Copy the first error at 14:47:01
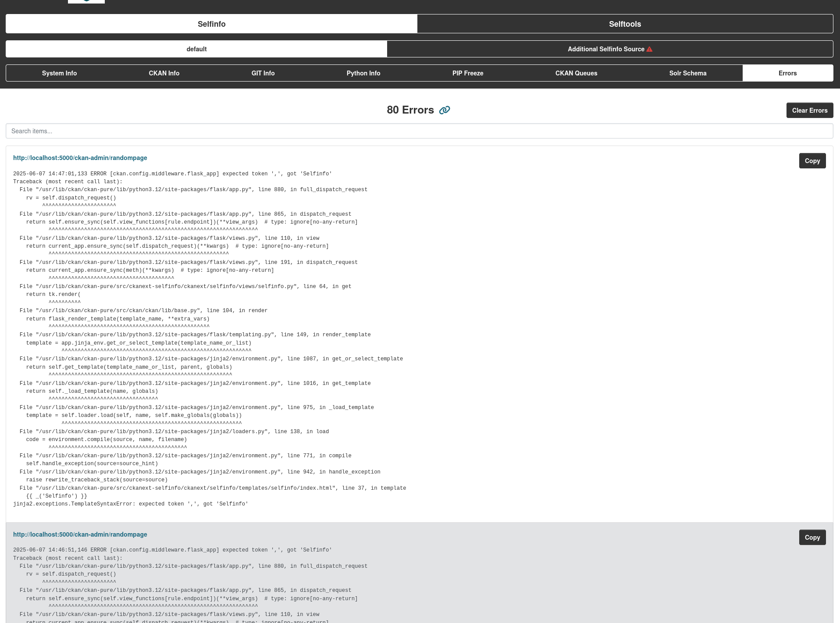This screenshot has height=623, width=840. pos(812,161)
